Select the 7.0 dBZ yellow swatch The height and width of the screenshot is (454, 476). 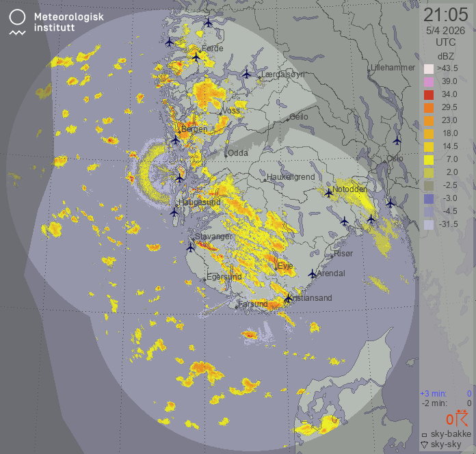pos(429,159)
